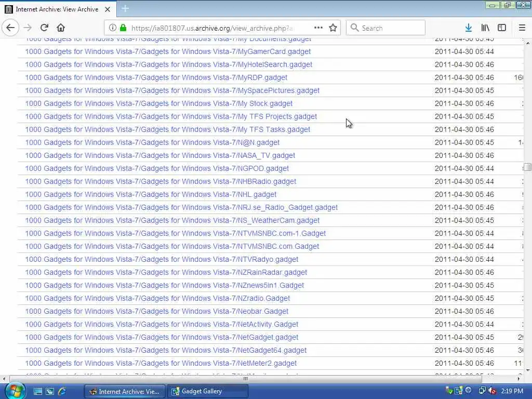Open the My TFS Projects.gadget link
Viewport: 532px width, 399px height.
(171, 116)
